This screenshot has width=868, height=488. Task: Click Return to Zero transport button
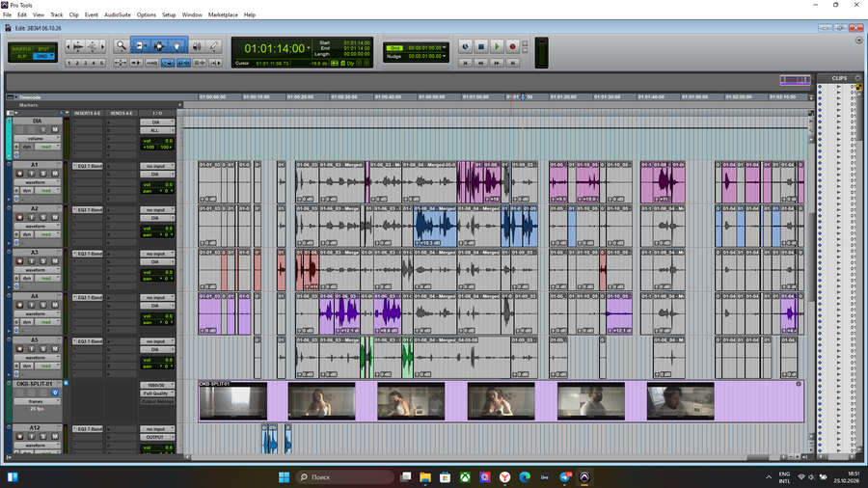[x=465, y=63]
